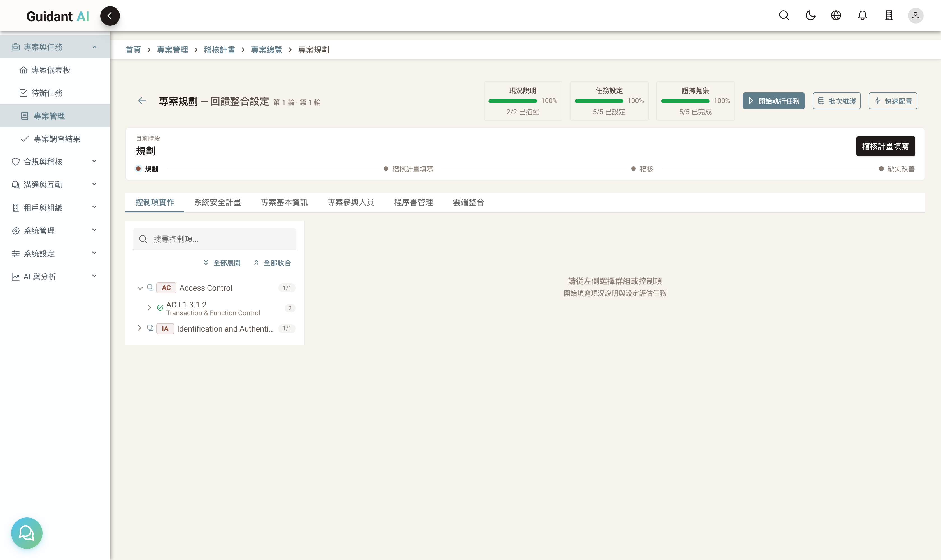This screenshot has height=560, width=941.
Task: Switch to the 雲端整合 tab
Action: click(469, 202)
